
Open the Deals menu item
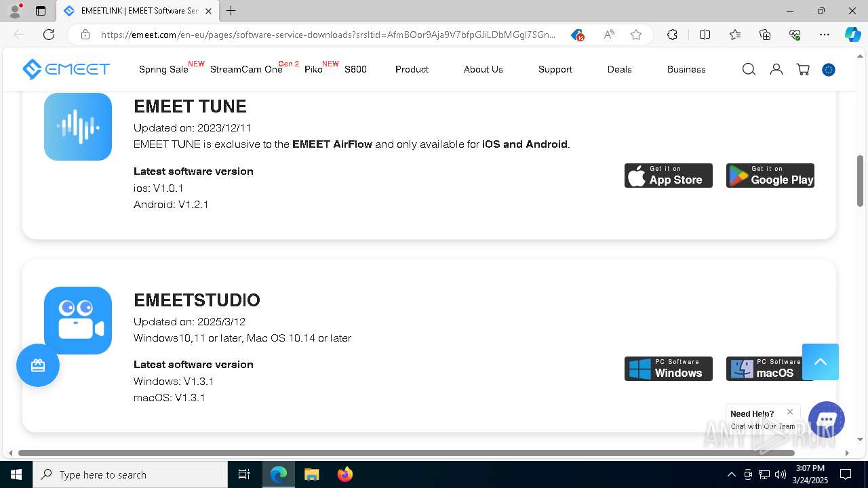coord(620,69)
